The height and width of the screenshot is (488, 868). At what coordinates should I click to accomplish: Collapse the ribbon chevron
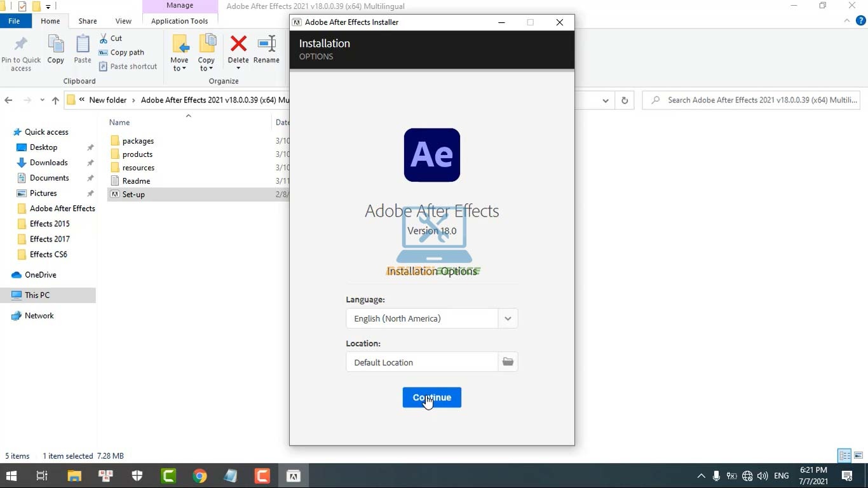[847, 21]
